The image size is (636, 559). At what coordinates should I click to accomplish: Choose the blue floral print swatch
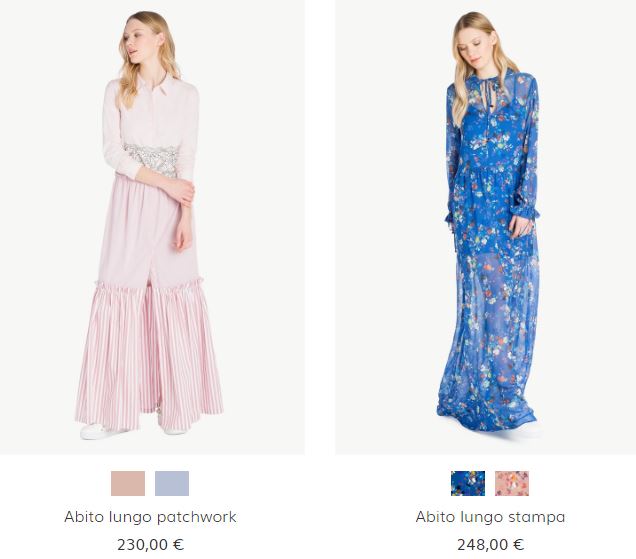[x=468, y=483]
